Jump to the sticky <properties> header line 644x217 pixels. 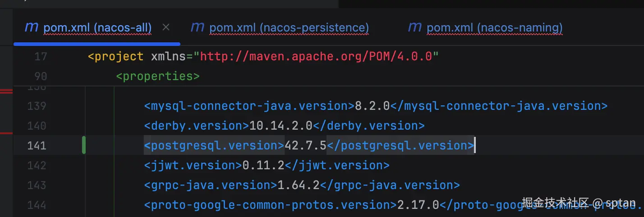[x=158, y=76]
